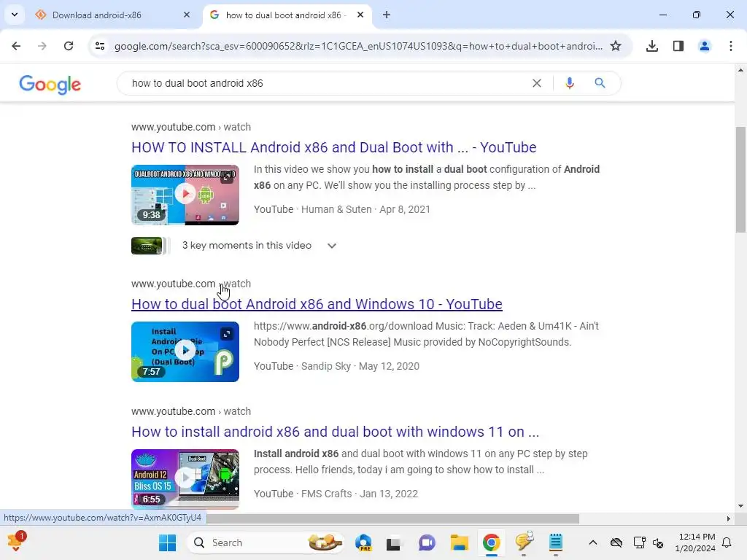747x560 pixels.
Task: Click the cloud sync tray icon
Action: pyautogui.click(x=616, y=542)
